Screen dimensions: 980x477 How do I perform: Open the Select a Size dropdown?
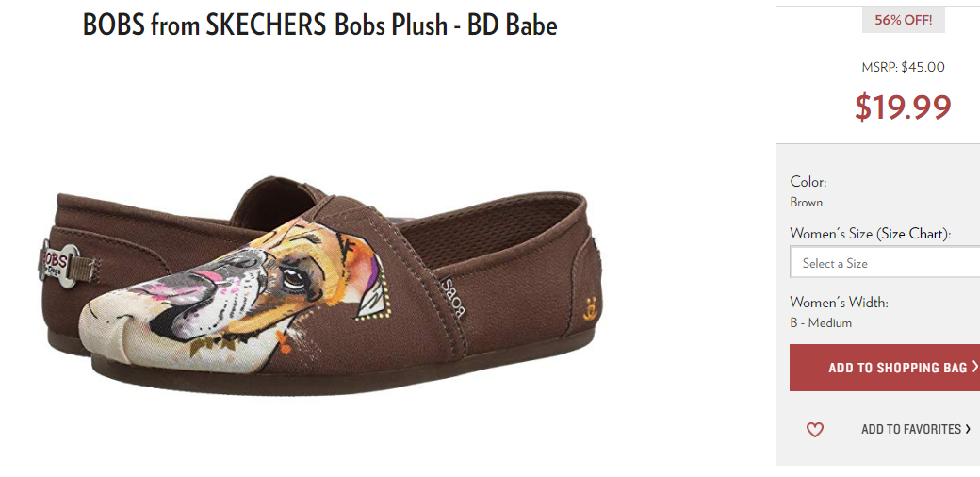[x=885, y=263]
